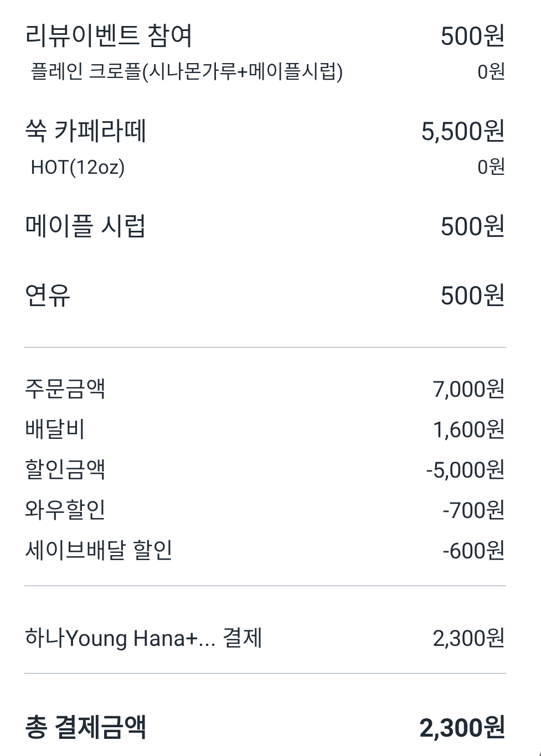The height and width of the screenshot is (756, 541).
Task: Tap the 주문금액 label
Action: click(65, 389)
